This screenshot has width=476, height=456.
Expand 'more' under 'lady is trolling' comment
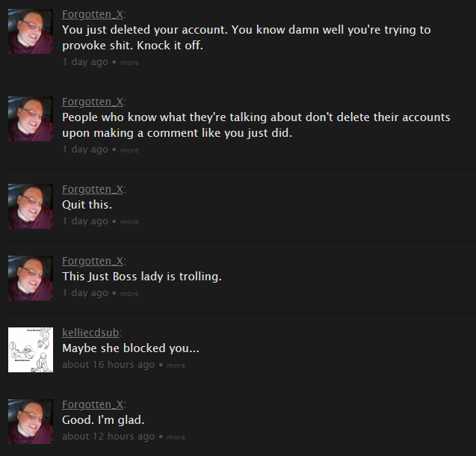129,294
